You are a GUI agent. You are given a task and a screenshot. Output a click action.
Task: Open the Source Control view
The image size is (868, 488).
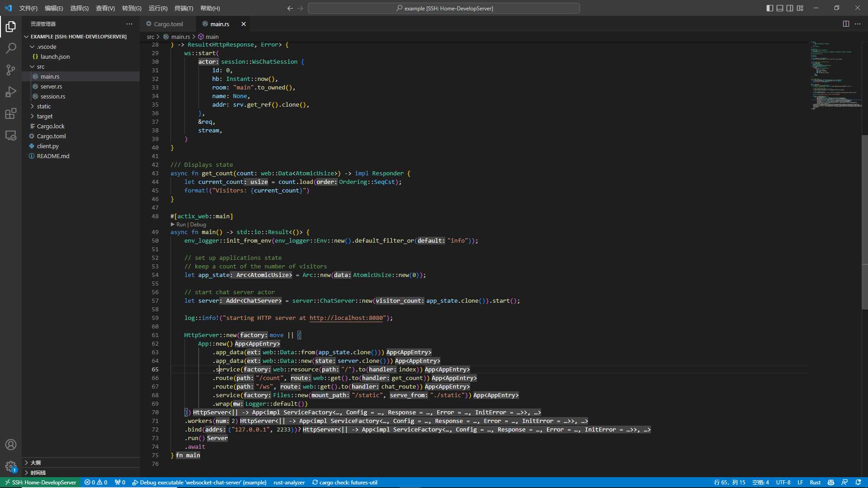tap(11, 70)
